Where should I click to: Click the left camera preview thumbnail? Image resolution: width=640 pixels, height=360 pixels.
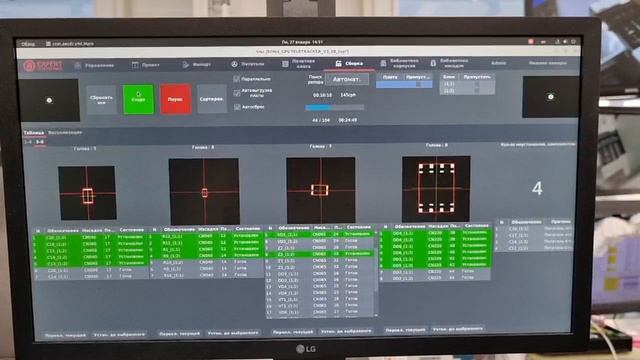coord(49,100)
